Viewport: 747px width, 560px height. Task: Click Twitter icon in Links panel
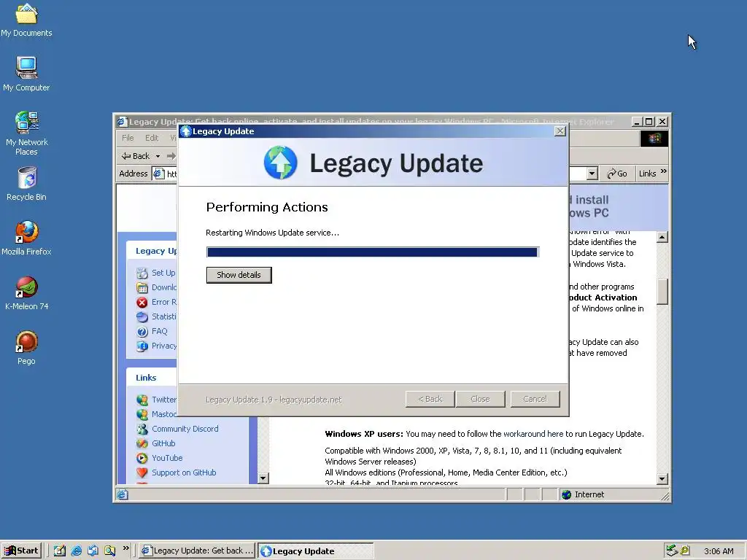click(142, 400)
